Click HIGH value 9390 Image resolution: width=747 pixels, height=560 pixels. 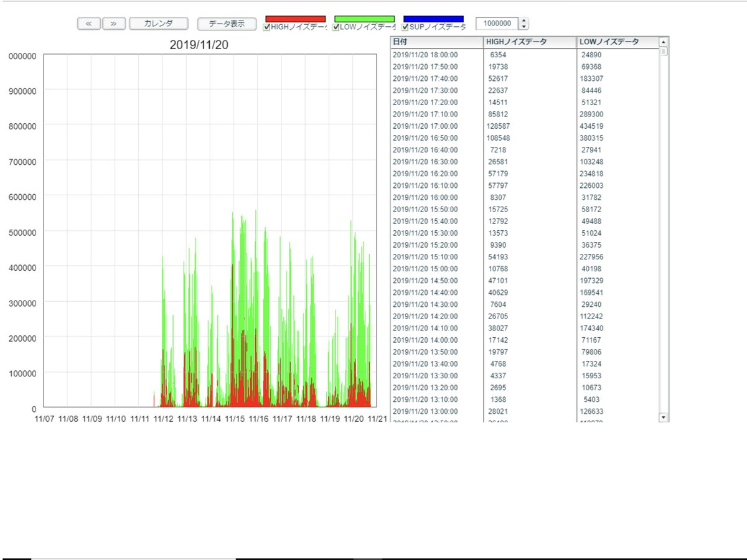click(x=499, y=245)
